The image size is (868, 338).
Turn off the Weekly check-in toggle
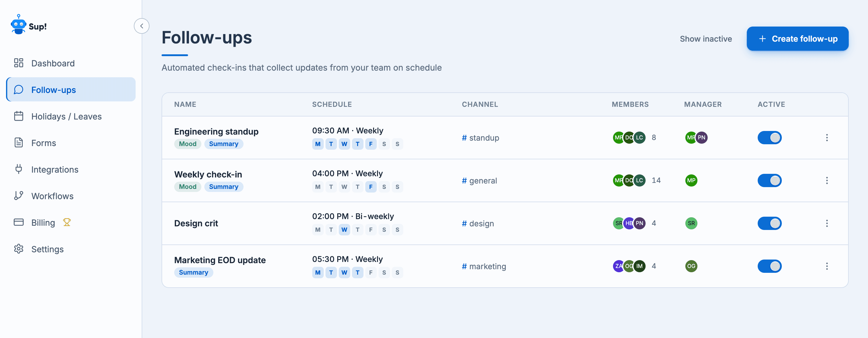pyautogui.click(x=769, y=180)
